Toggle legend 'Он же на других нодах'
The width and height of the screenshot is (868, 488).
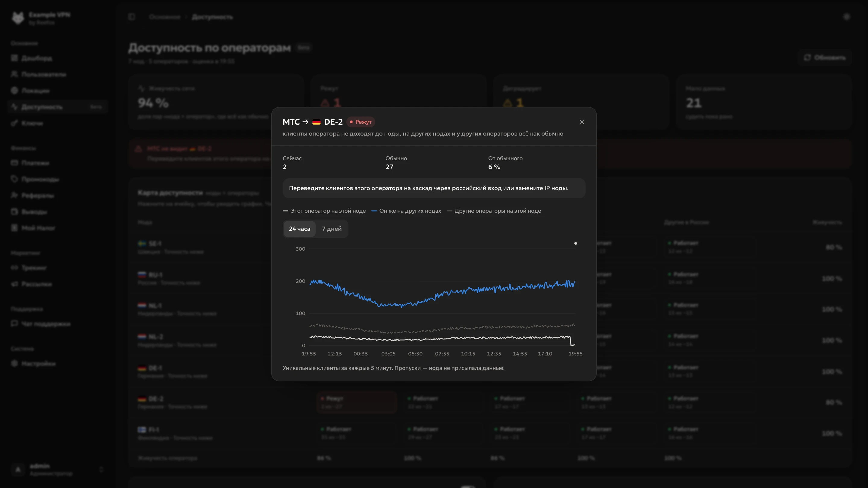pyautogui.click(x=406, y=211)
